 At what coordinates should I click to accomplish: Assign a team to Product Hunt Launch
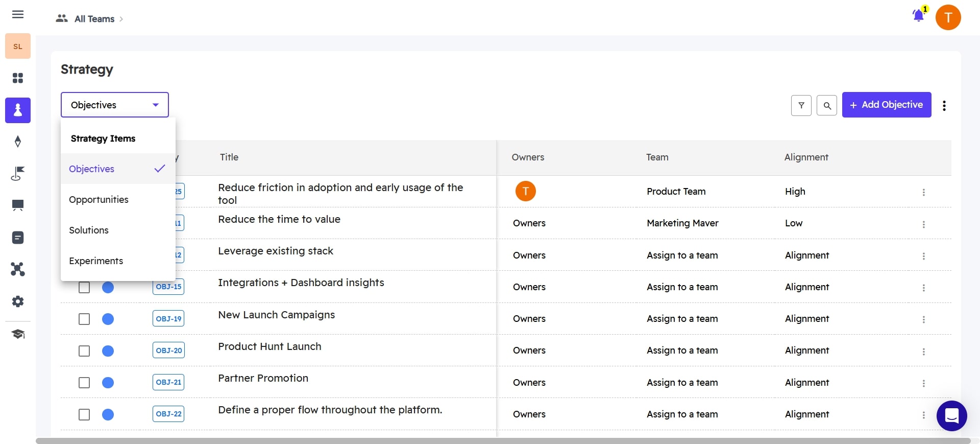(x=682, y=350)
